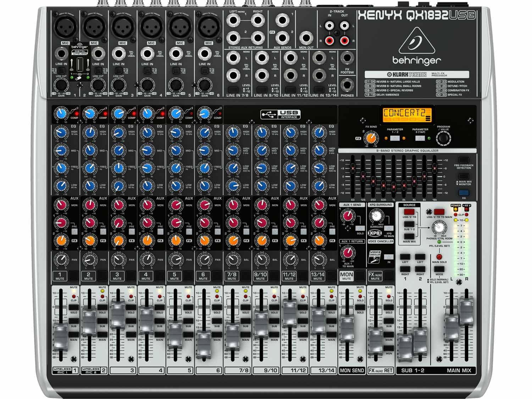Mute channel 3
The height and width of the screenshot is (399, 532).
coord(117,276)
